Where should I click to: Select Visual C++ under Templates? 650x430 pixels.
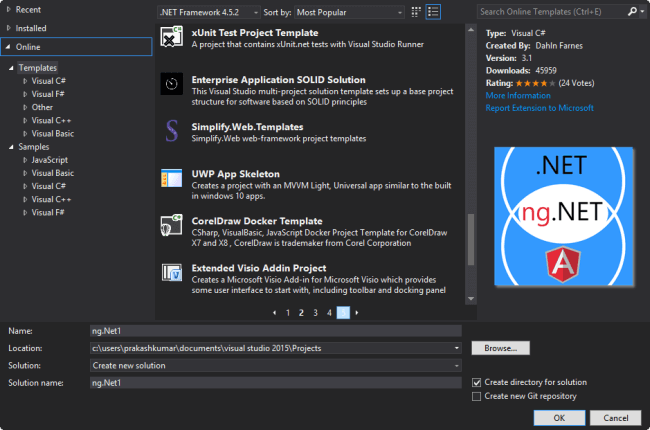pos(51,120)
